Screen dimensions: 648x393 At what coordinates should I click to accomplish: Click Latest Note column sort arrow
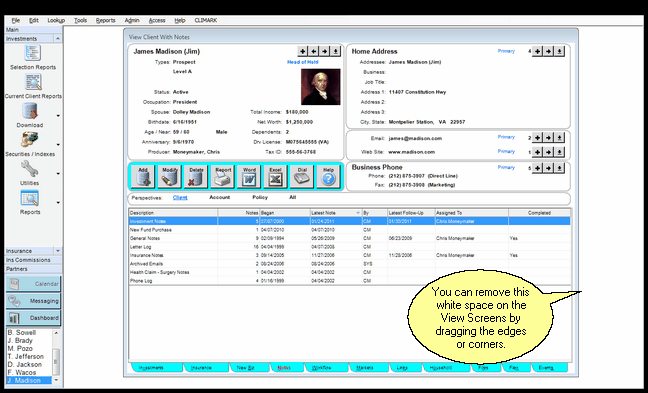358,213
